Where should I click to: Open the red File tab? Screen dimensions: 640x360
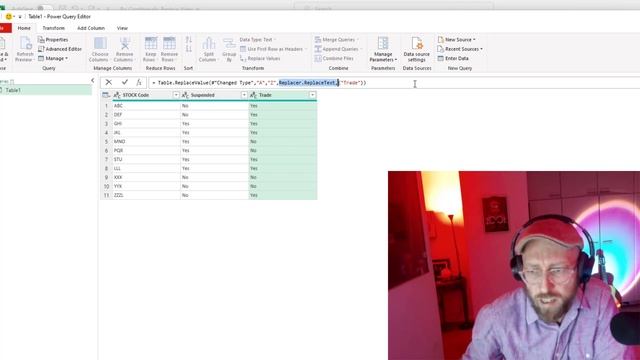click(5, 28)
